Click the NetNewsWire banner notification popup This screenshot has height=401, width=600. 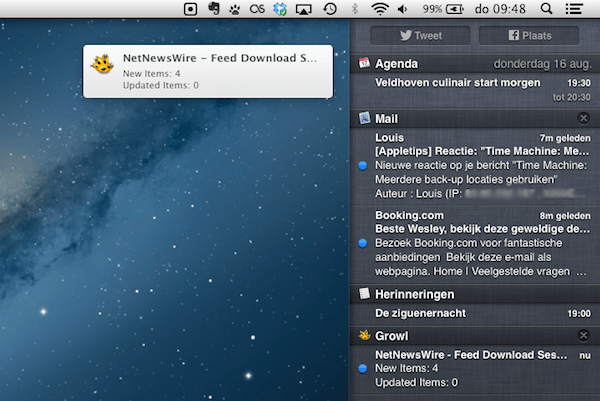[x=208, y=72]
